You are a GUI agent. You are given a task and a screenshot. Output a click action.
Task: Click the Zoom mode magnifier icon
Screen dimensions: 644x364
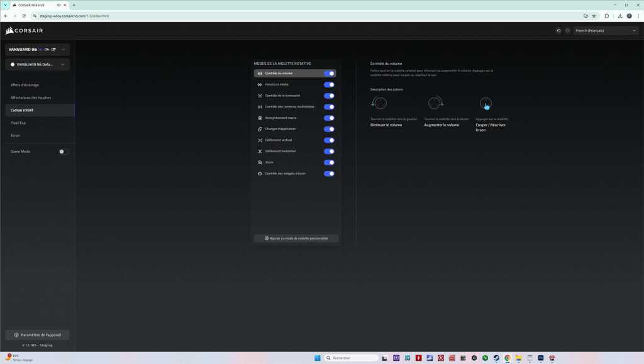(260, 162)
